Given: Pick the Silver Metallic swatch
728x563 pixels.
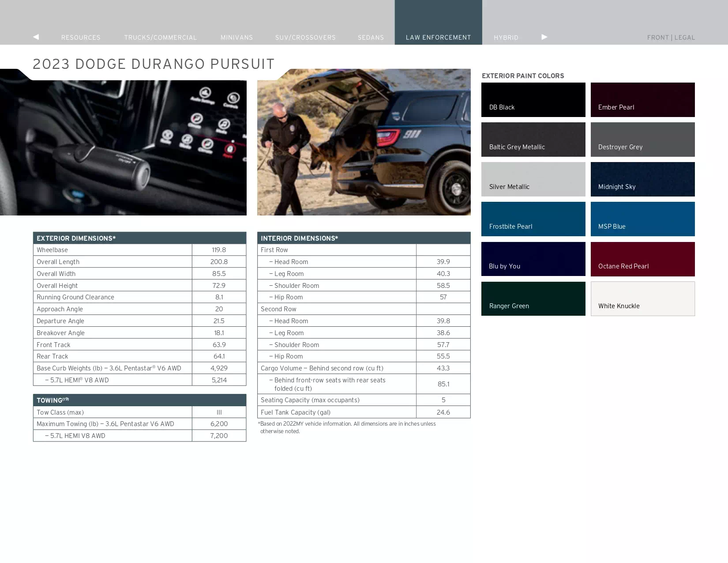Looking at the screenshot, I should click(533, 179).
